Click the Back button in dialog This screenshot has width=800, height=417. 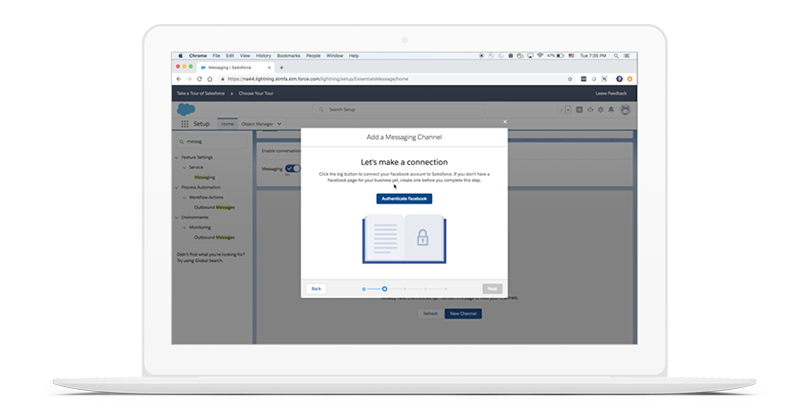pyautogui.click(x=316, y=289)
